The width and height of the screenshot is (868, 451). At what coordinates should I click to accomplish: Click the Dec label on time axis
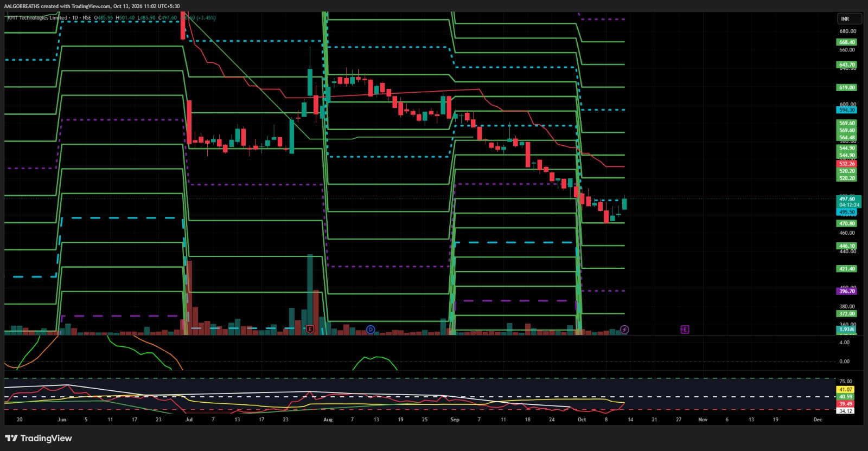[x=818, y=419]
